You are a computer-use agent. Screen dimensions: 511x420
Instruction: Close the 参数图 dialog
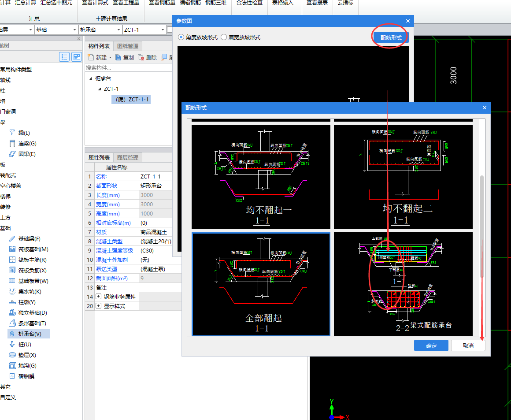[x=407, y=21]
